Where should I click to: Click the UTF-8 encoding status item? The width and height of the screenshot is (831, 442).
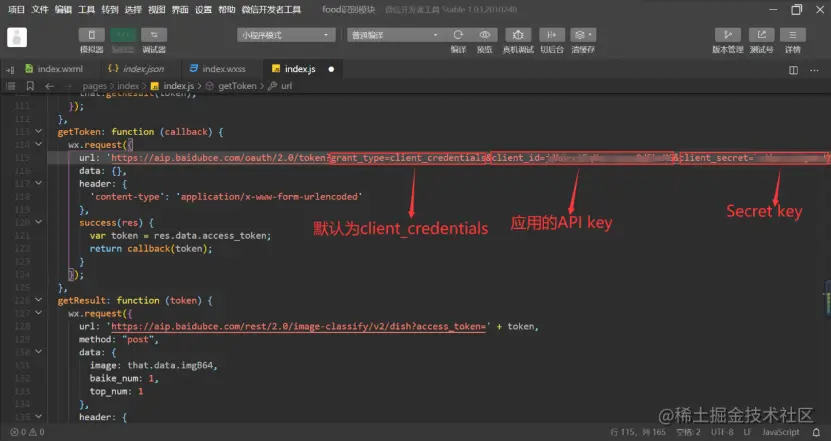722,432
